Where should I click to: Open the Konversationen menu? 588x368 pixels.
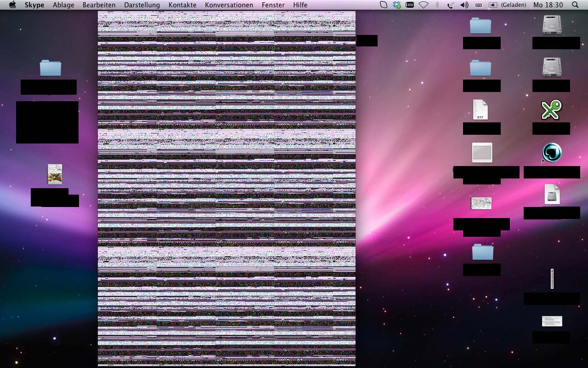[x=229, y=5]
